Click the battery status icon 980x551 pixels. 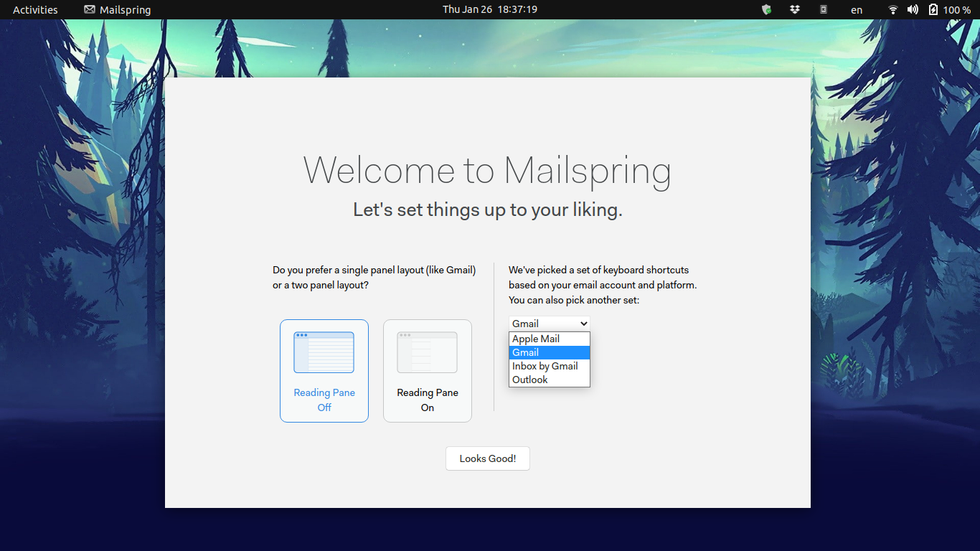pyautogui.click(x=933, y=9)
